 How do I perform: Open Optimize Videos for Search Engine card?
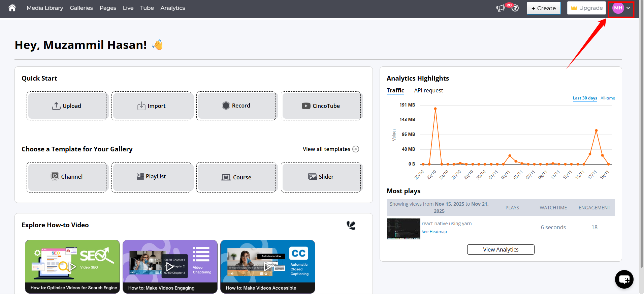(x=72, y=267)
